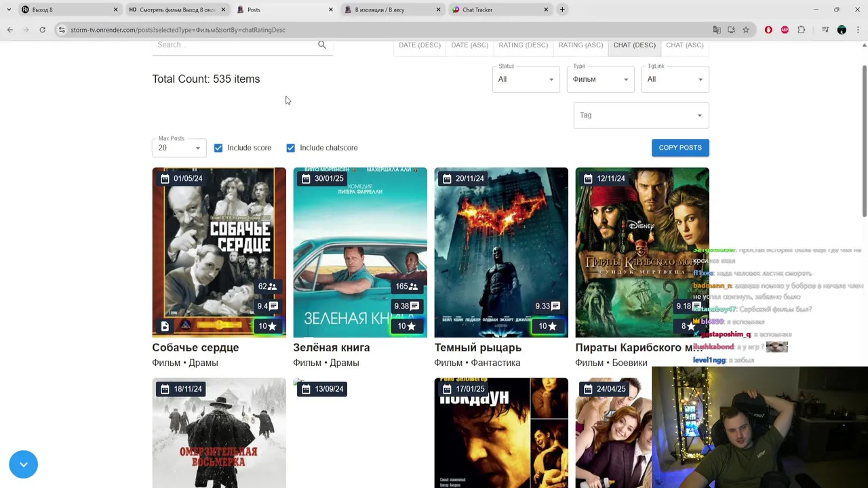Viewport: 868px width, 488px height.
Task: Sort by RATING (ASC)
Action: coord(580,45)
